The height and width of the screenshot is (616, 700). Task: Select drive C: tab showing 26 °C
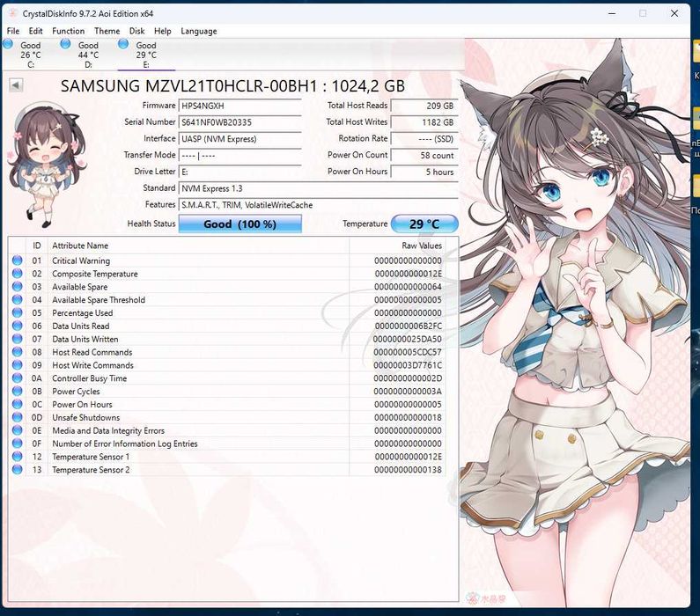click(30, 55)
